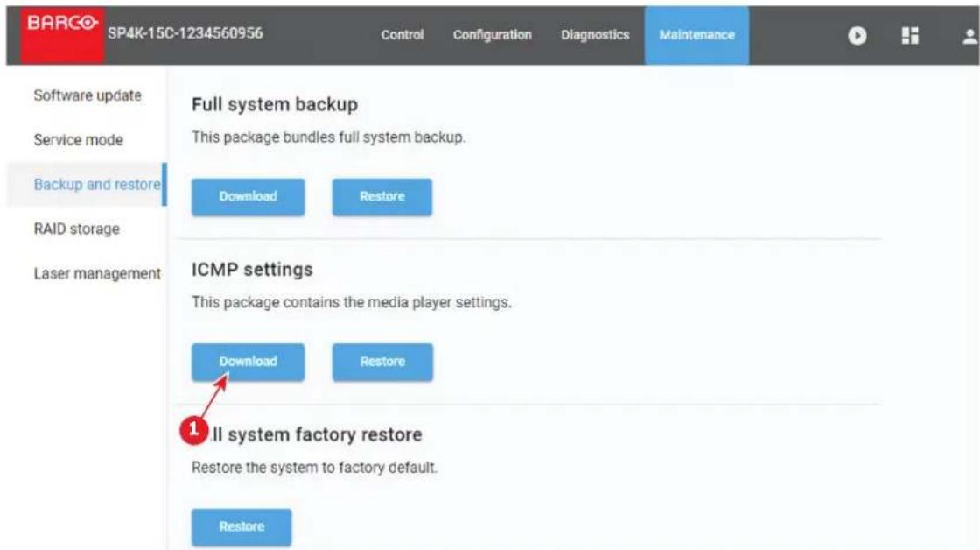Open the user profile icon
980x550 pixels.
(970, 36)
